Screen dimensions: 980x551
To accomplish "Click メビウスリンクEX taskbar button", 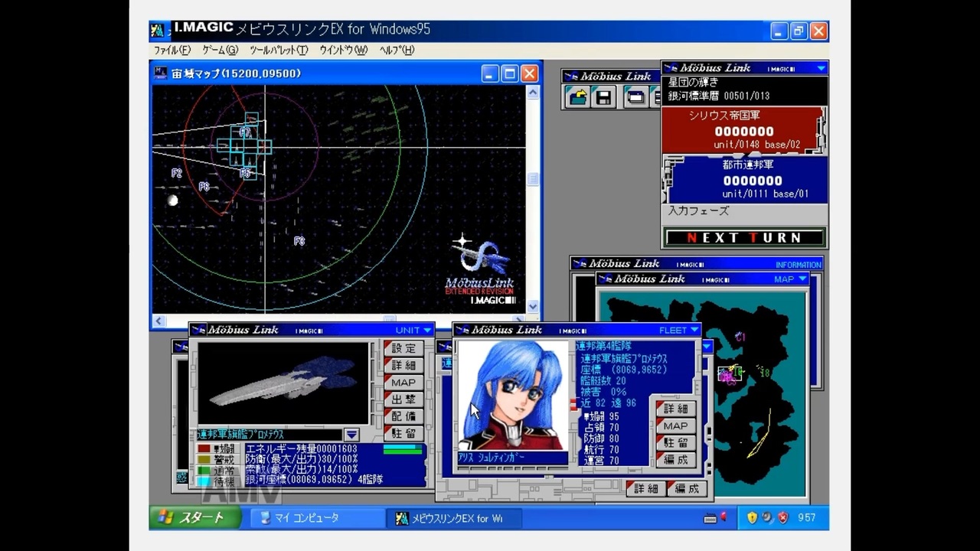I will [x=454, y=518].
